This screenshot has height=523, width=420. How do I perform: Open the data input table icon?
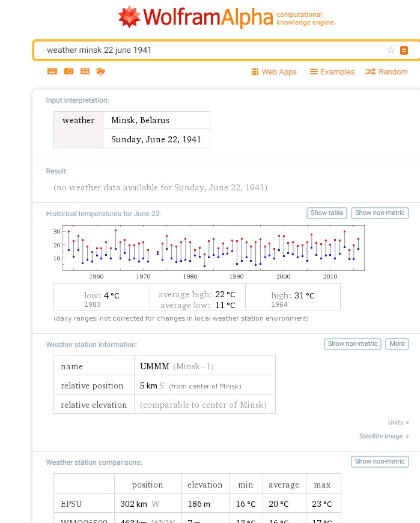pyautogui.click(x=85, y=71)
